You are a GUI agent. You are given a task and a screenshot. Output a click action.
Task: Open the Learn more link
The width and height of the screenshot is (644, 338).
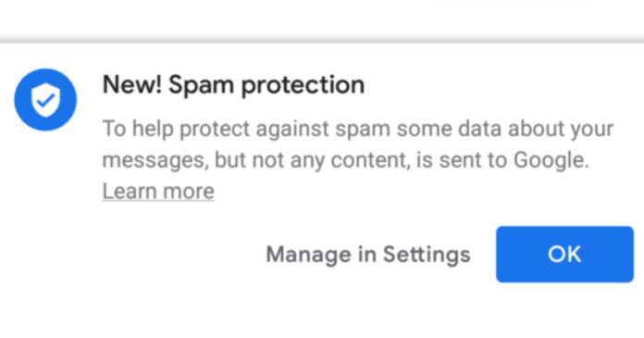pos(158,191)
